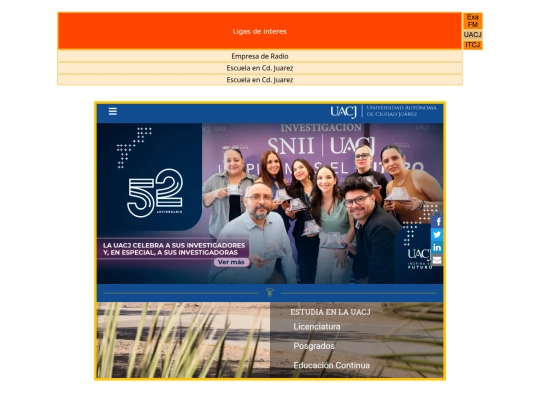
Task: Open the Educación Continua link
Action: click(331, 365)
